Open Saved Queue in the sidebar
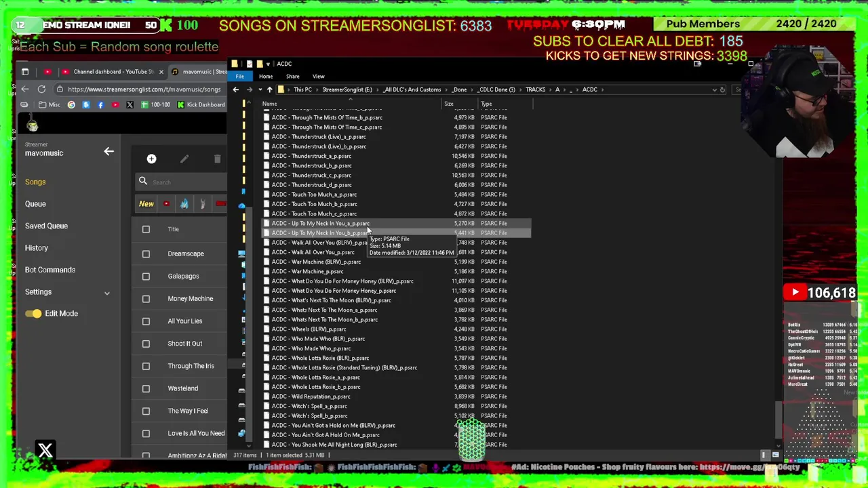Viewport: 868px width, 488px height. [46, 226]
